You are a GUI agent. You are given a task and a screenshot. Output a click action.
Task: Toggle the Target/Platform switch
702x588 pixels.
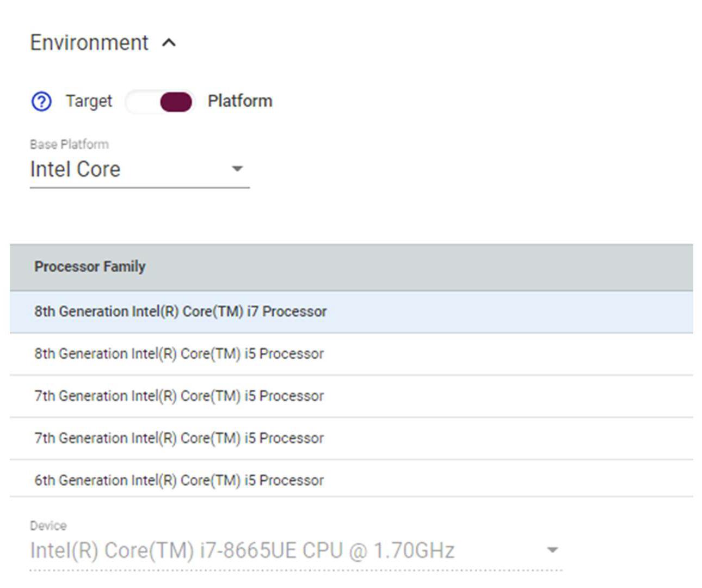[159, 102]
